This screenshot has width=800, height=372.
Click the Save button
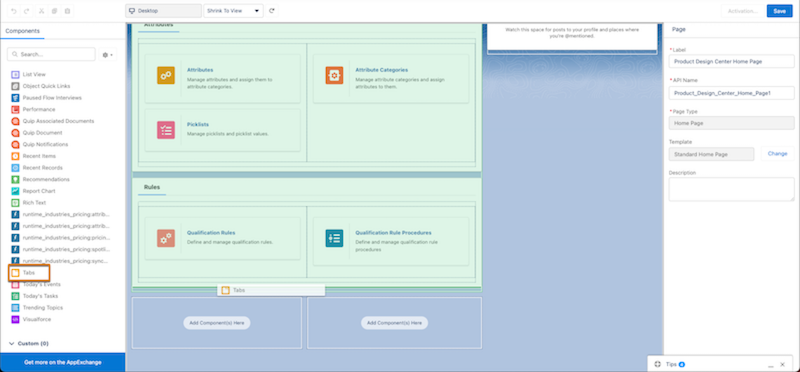coord(779,11)
